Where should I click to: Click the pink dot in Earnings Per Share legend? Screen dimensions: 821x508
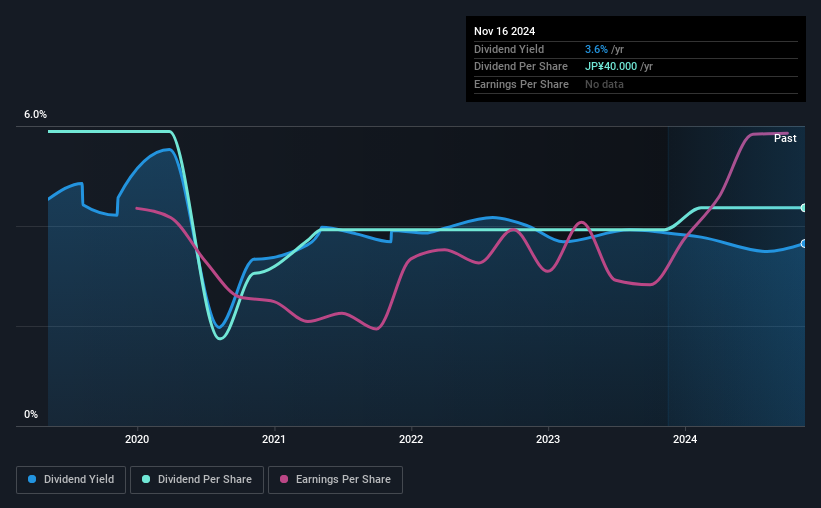tap(283, 480)
